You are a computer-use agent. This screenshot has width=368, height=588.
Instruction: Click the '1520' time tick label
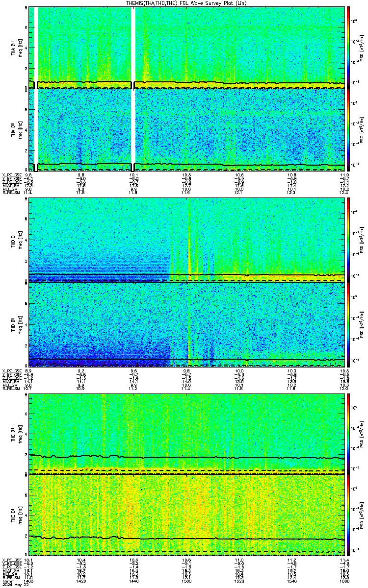click(x=239, y=581)
